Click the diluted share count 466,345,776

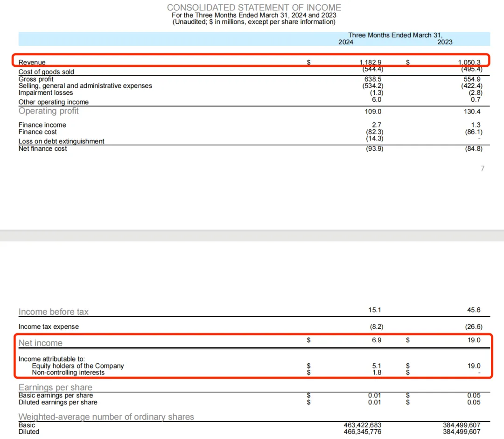[362, 432]
